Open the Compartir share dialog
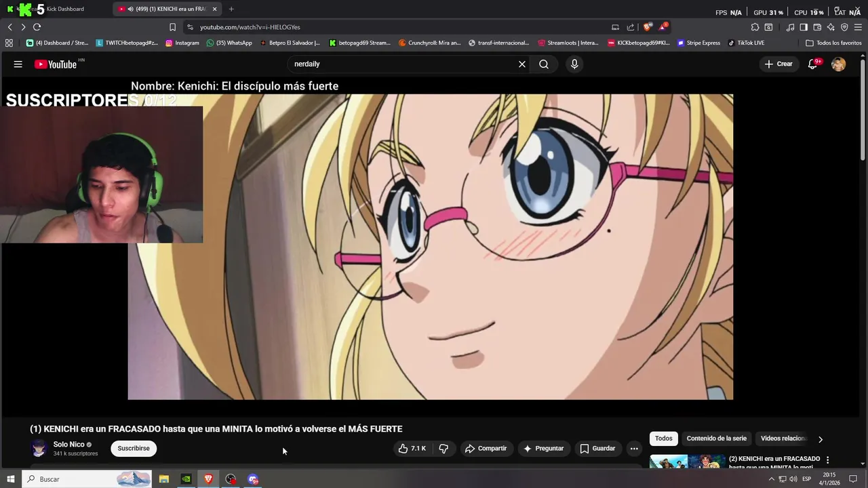This screenshot has width=868, height=488. [x=486, y=448]
